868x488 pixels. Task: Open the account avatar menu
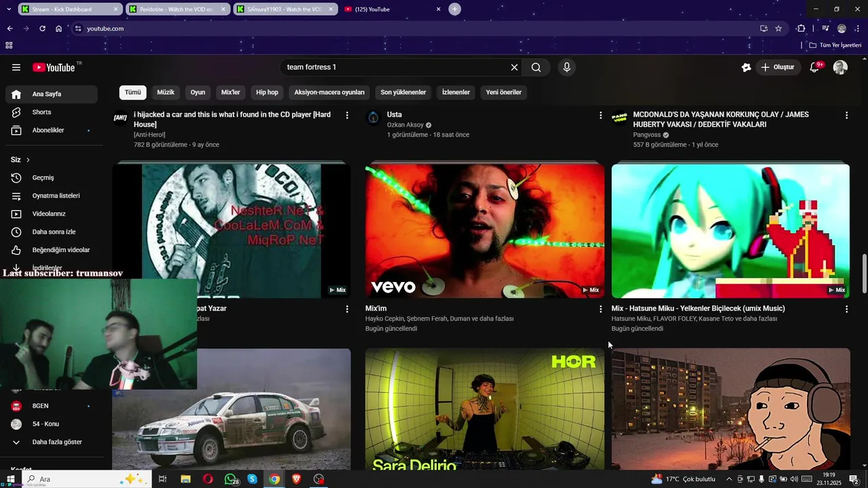(840, 67)
